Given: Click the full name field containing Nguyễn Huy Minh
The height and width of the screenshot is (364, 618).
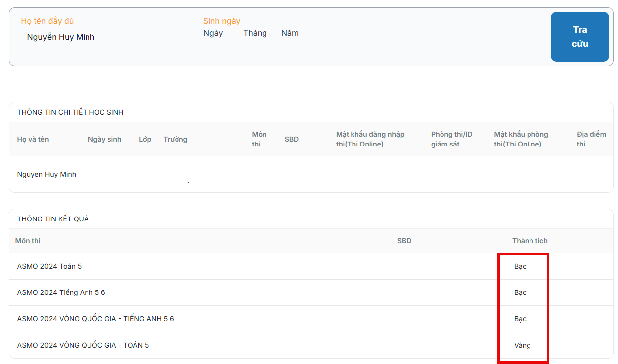Looking at the screenshot, I should pyautogui.click(x=61, y=37).
